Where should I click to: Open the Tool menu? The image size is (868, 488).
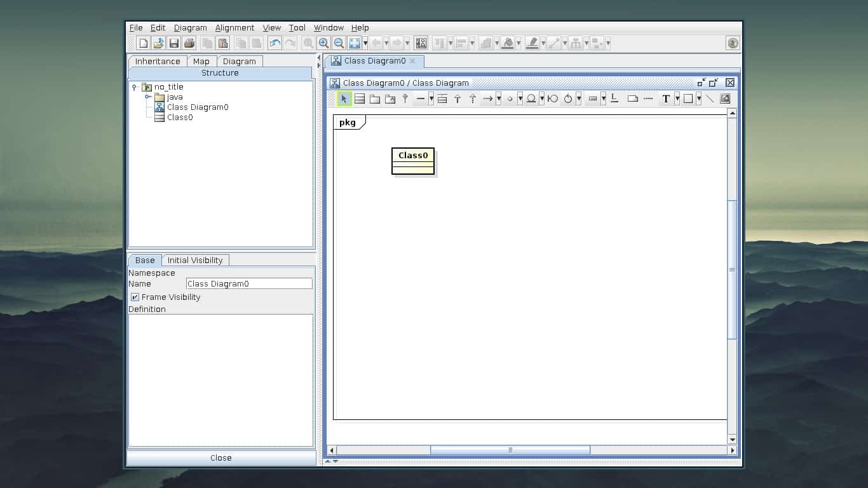click(297, 28)
